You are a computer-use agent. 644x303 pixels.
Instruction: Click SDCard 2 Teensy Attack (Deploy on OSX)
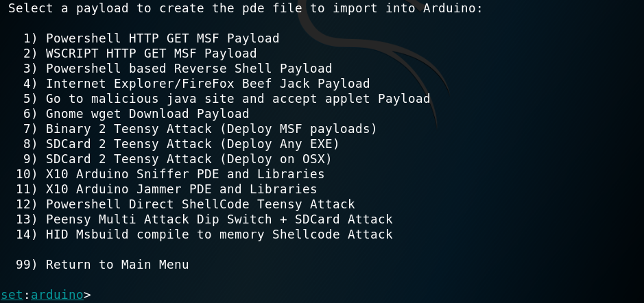pos(189,158)
